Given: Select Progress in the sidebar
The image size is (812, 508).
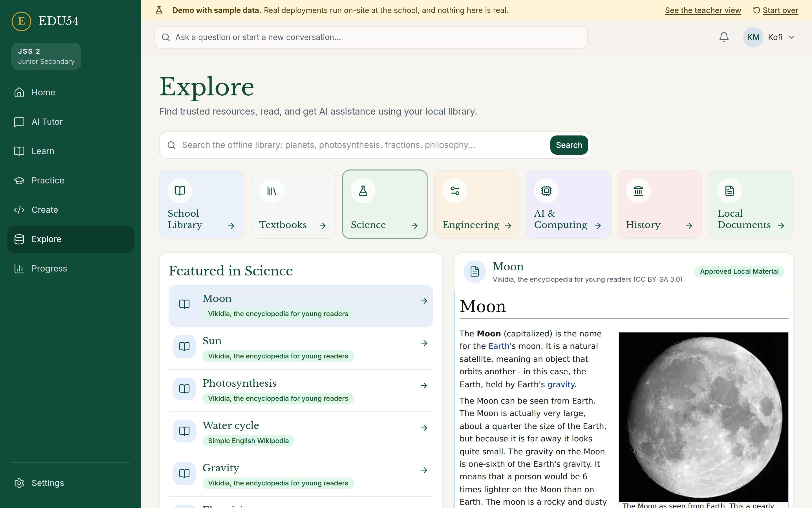Looking at the screenshot, I should tap(70, 268).
